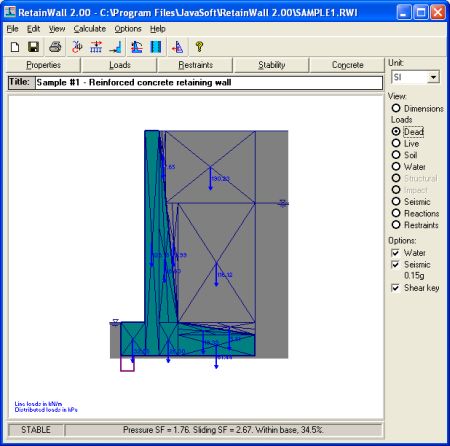The height and width of the screenshot is (446, 450).
Task: Toggle the Shear key checkbox
Action: pos(396,288)
